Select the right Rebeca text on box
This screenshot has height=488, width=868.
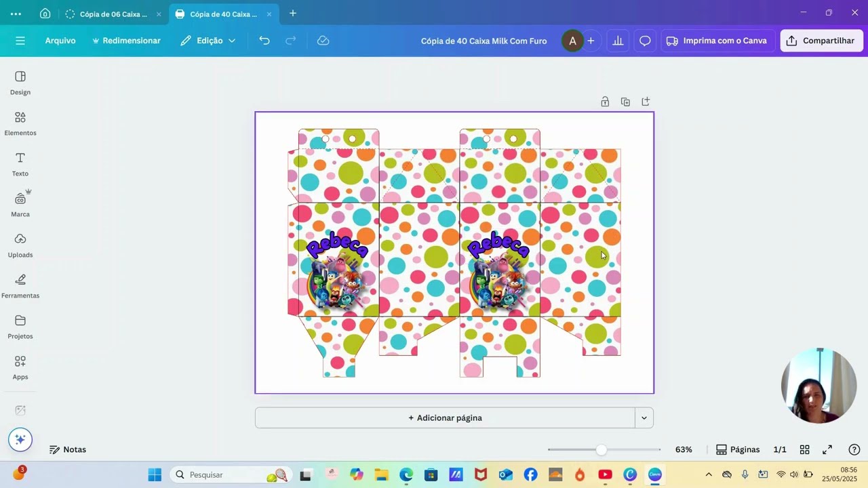click(498, 245)
